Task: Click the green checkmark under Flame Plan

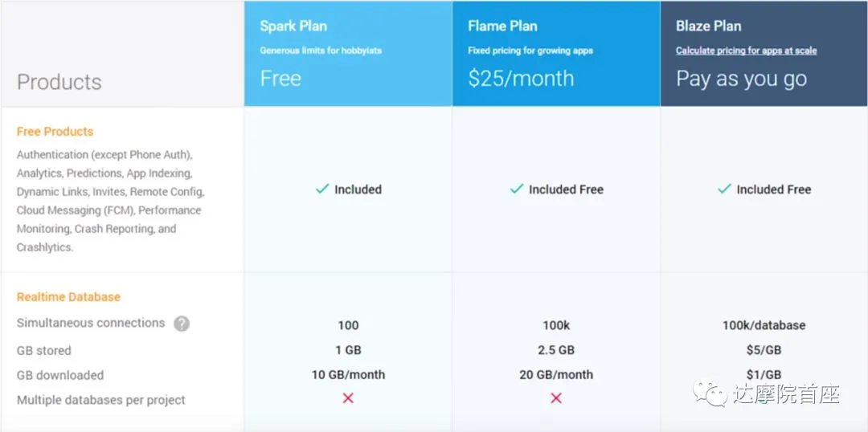Action: [x=517, y=190]
